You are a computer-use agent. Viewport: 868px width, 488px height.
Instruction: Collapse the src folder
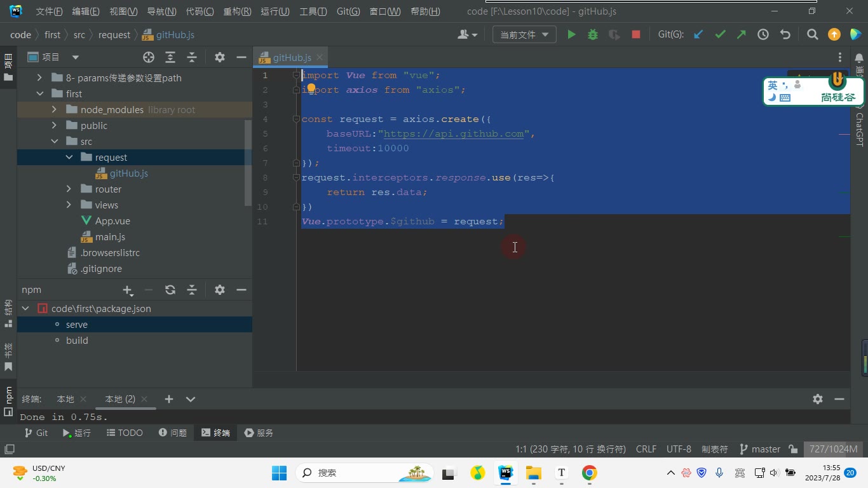click(54, 142)
